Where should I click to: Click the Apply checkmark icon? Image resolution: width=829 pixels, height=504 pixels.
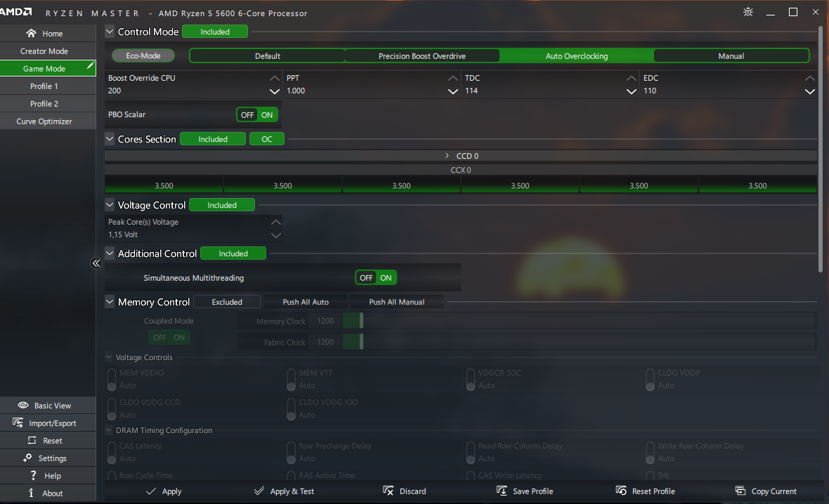[x=150, y=491]
